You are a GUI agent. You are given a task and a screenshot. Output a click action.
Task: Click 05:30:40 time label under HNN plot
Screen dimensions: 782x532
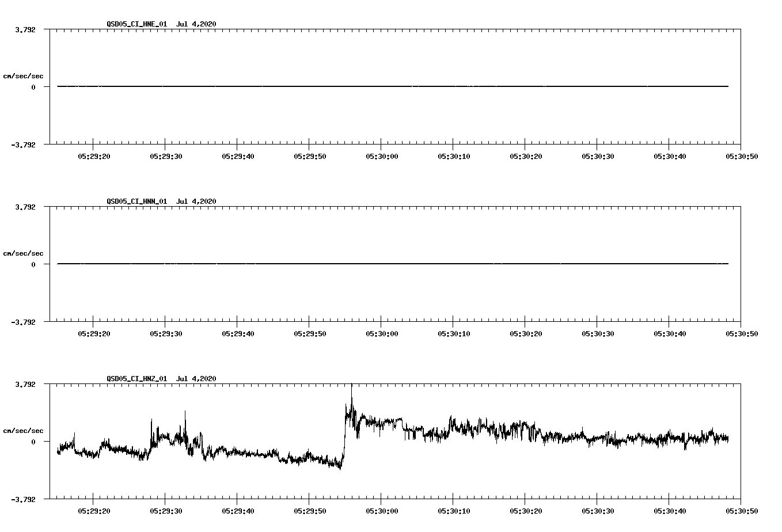tap(670, 333)
